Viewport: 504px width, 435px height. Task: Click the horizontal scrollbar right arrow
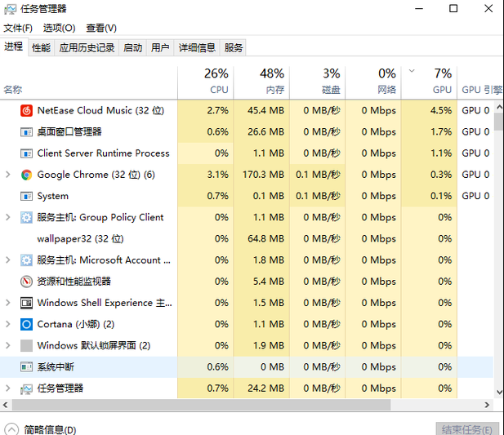[487, 405]
